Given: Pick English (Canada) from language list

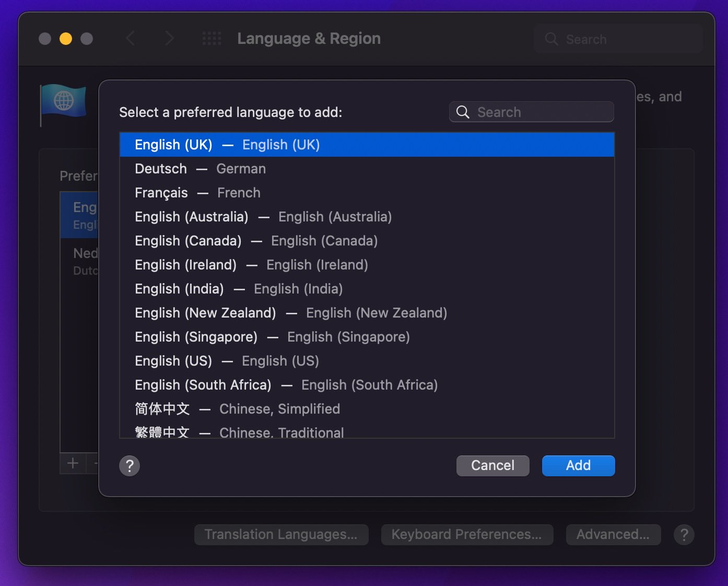Looking at the screenshot, I should click(256, 241).
